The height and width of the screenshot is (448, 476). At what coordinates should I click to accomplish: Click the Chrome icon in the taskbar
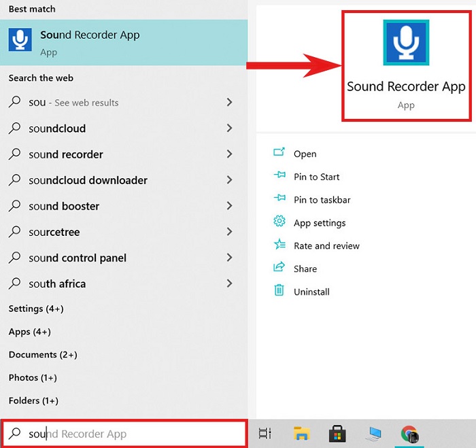coord(409,433)
